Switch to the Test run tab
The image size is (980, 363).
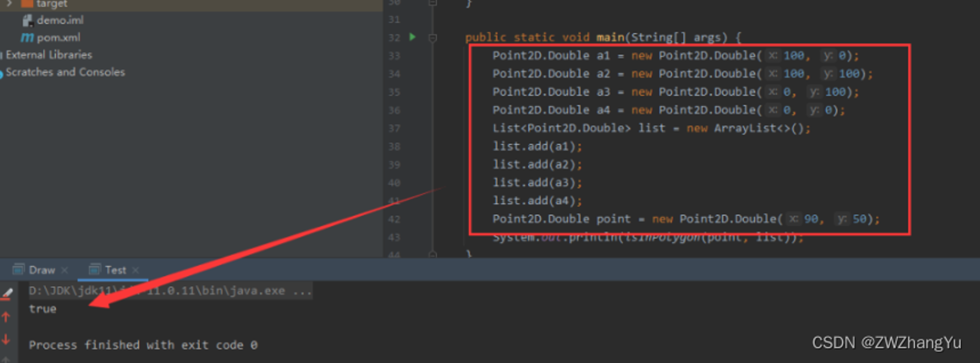point(115,270)
